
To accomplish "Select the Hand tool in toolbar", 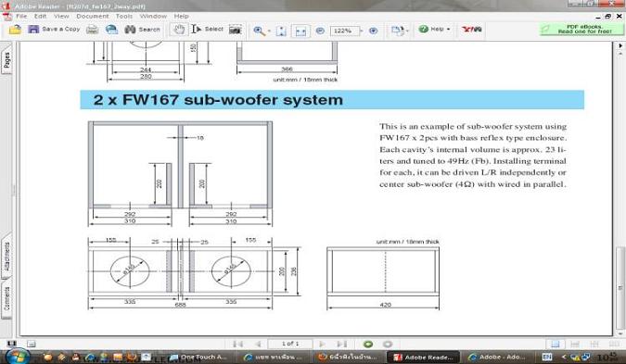I will tap(179, 30).
